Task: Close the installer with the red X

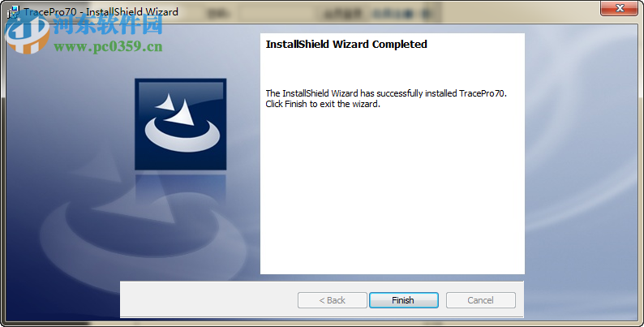Action: click(x=620, y=8)
